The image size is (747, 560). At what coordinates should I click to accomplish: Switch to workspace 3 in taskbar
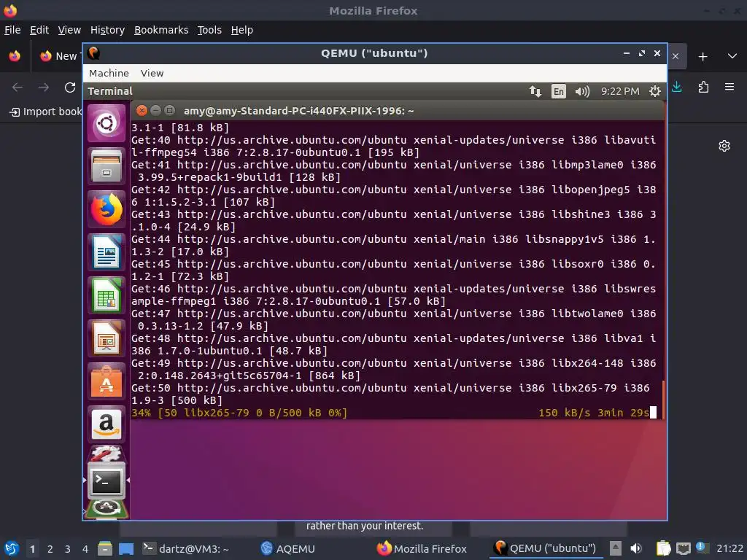pyautogui.click(x=68, y=549)
